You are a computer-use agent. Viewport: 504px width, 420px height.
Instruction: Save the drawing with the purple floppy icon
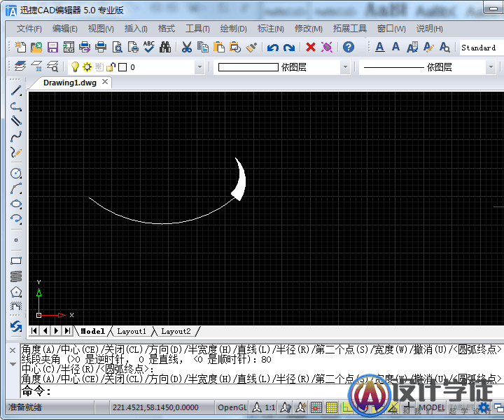click(52, 47)
